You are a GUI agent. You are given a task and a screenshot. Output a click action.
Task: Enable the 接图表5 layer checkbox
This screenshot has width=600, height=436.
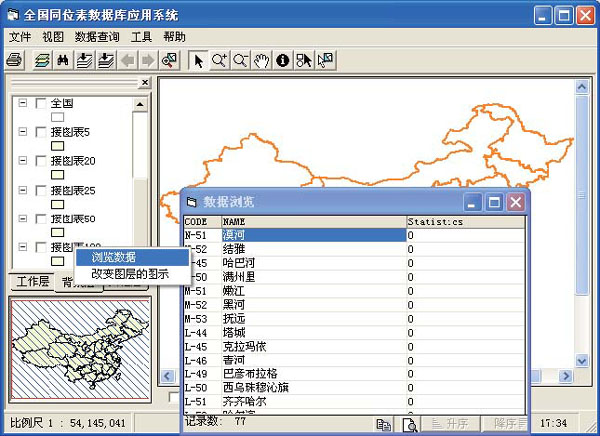coord(41,132)
